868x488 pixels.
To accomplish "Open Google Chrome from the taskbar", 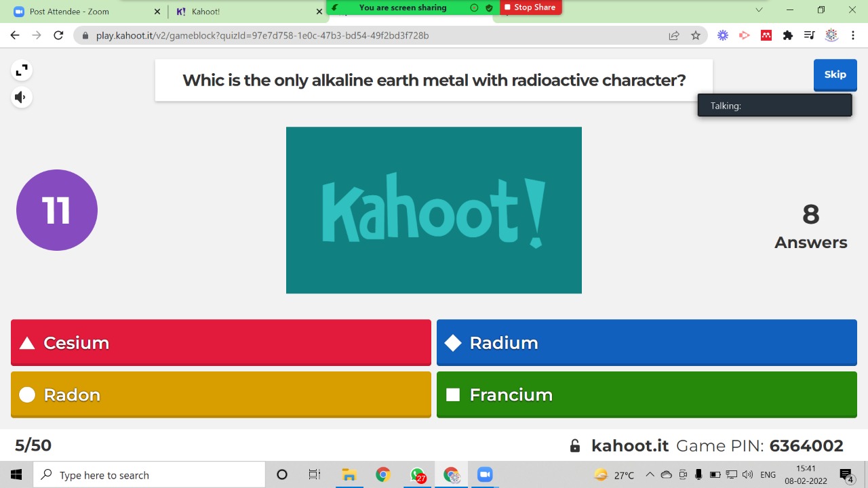I will coord(383,474).
